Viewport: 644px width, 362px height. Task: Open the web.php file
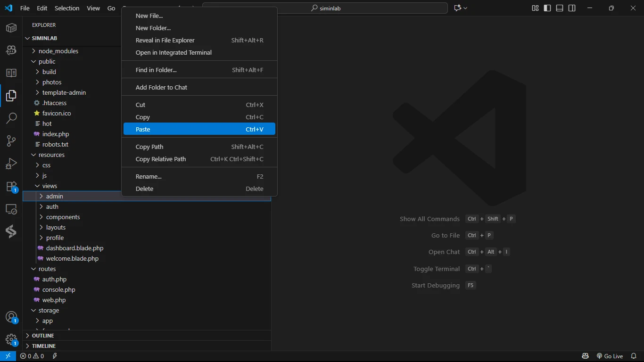(x=54, y=300)
